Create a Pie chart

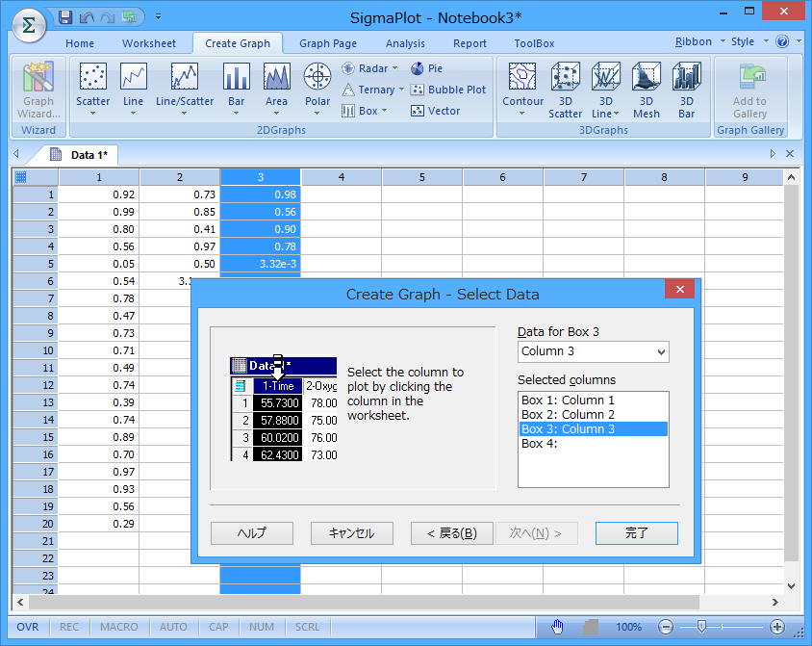(x=427, y=68)
